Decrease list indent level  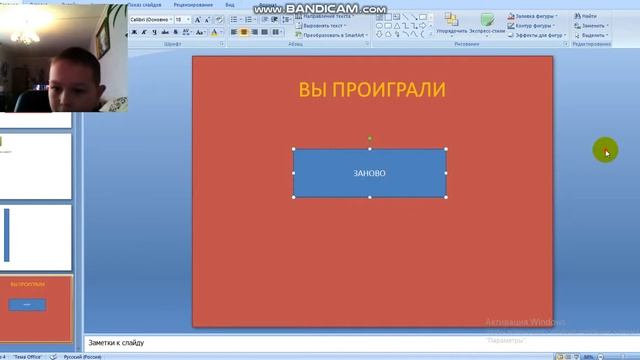pyautogui.click(x=265, y=20)
